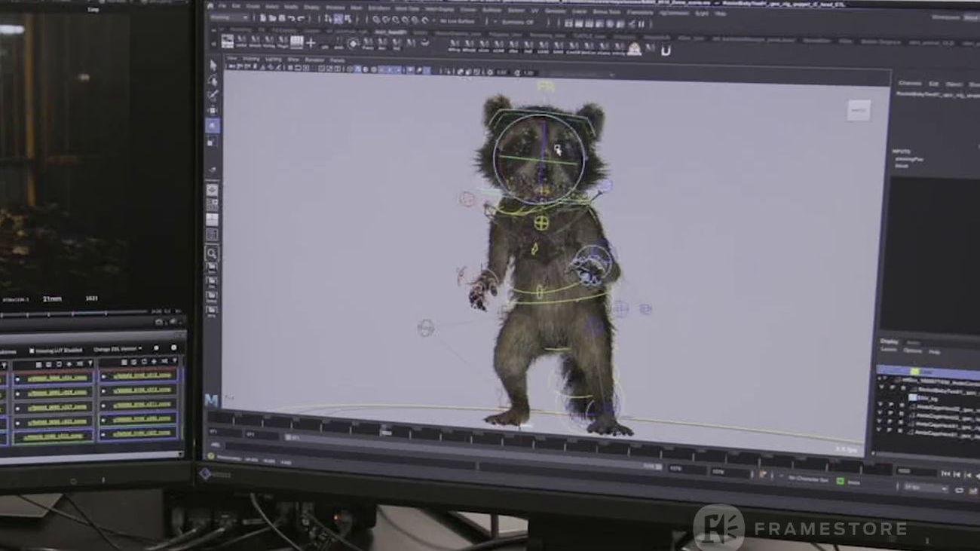Open the layer editor Layers menu
Screen dimensions: 980x551
pos(890,350)
